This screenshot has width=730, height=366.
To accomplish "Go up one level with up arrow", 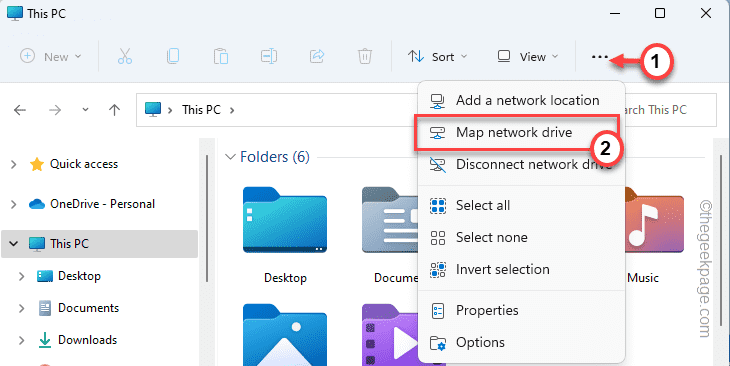I will (x=114, y=110).
